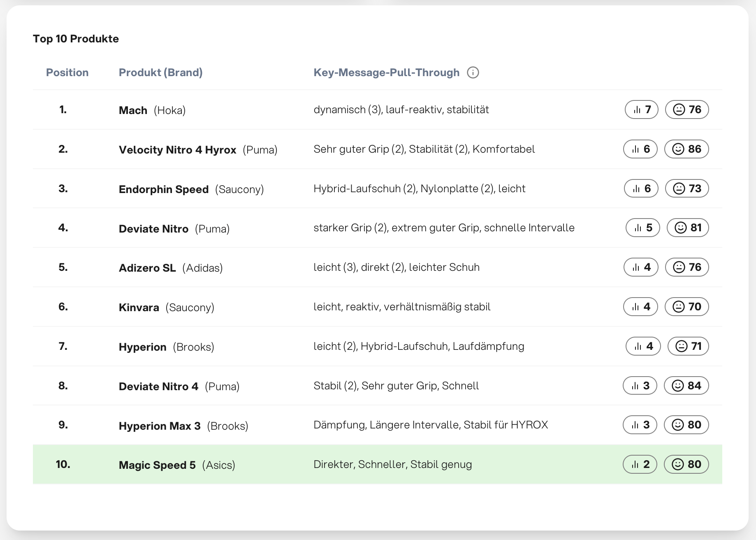Select the sentiment badge for Endorphin Speed
The image size is (756, 540).
(687, 189)
